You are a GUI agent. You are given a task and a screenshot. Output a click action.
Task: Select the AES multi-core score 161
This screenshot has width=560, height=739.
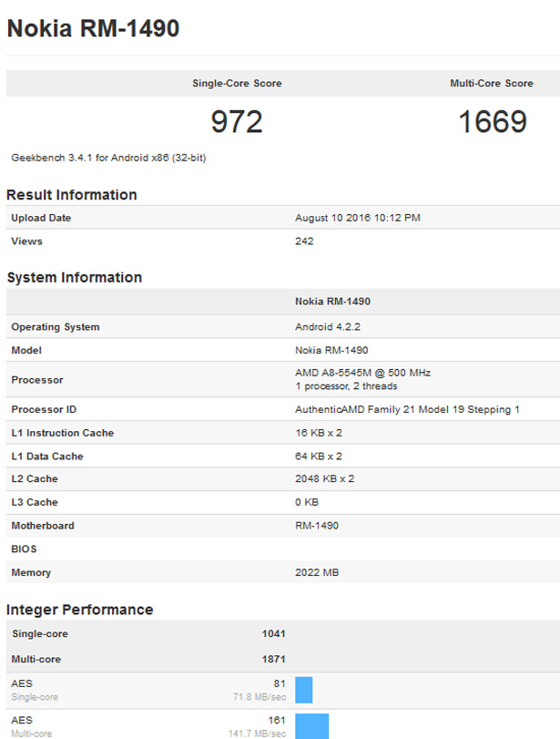pyautogui.click(x=277, y=720)
